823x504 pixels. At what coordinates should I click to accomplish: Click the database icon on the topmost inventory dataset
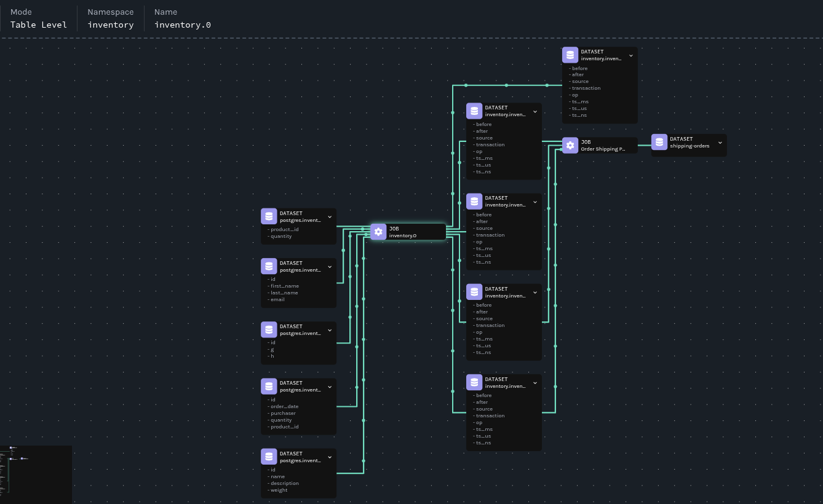pyautogui.click(x=570, y=54)
